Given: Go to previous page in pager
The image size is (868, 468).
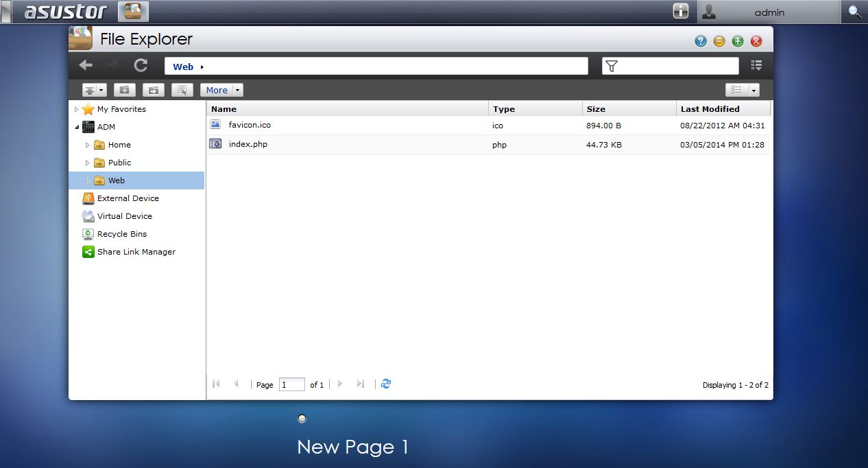Looking at the screenshot, I should 236,384.
